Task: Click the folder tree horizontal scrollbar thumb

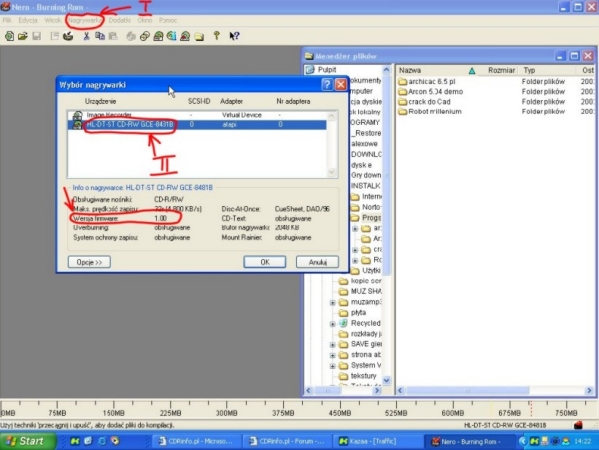Action: [327, 390]
